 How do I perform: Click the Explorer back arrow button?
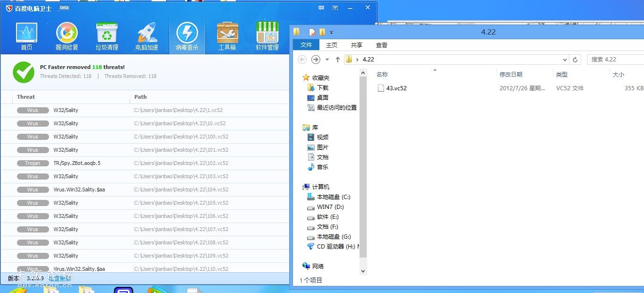302,60
